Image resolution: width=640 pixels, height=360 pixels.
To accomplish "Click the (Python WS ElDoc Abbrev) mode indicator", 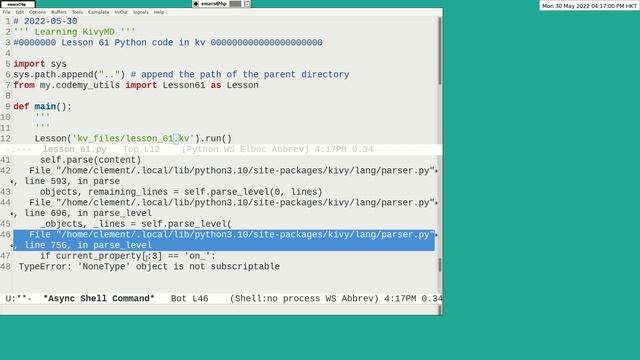I will tap(245, 149).
